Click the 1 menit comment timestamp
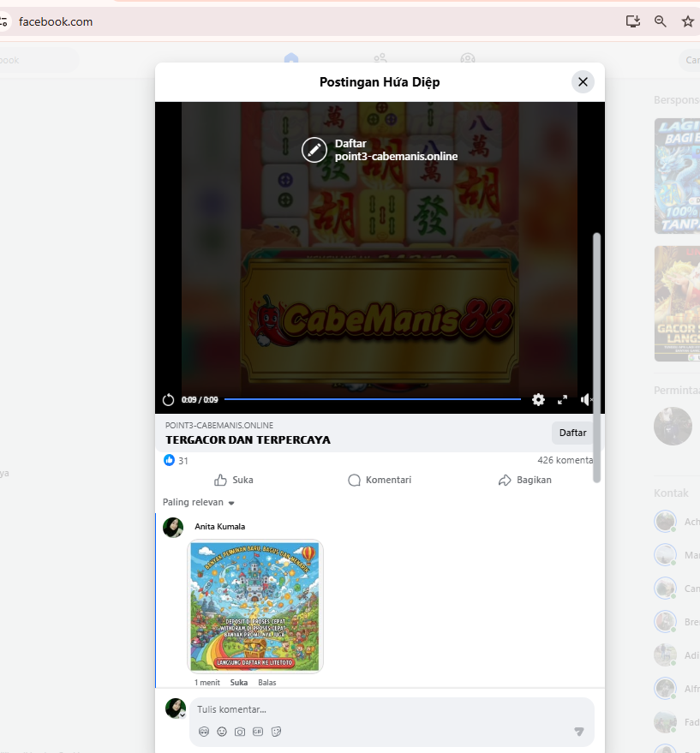The image size is (700, 753). [207, 683]
